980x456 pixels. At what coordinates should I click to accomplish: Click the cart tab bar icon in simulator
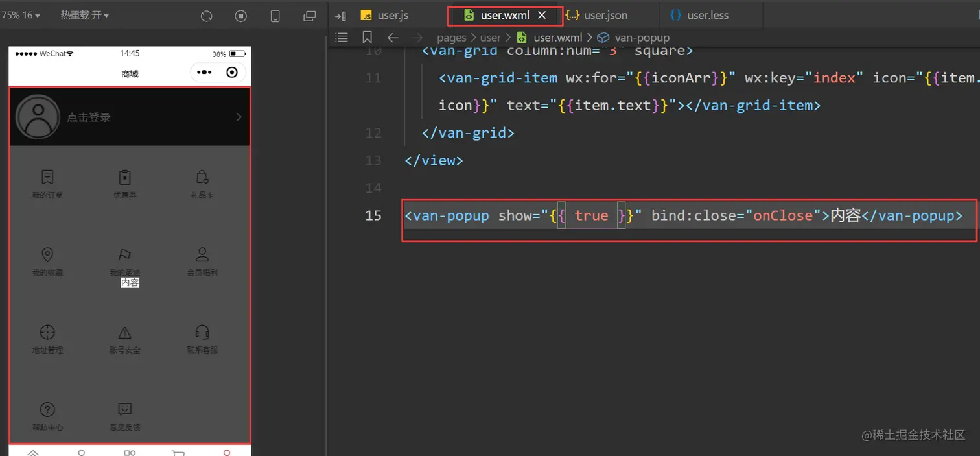(x=178, y=452)
